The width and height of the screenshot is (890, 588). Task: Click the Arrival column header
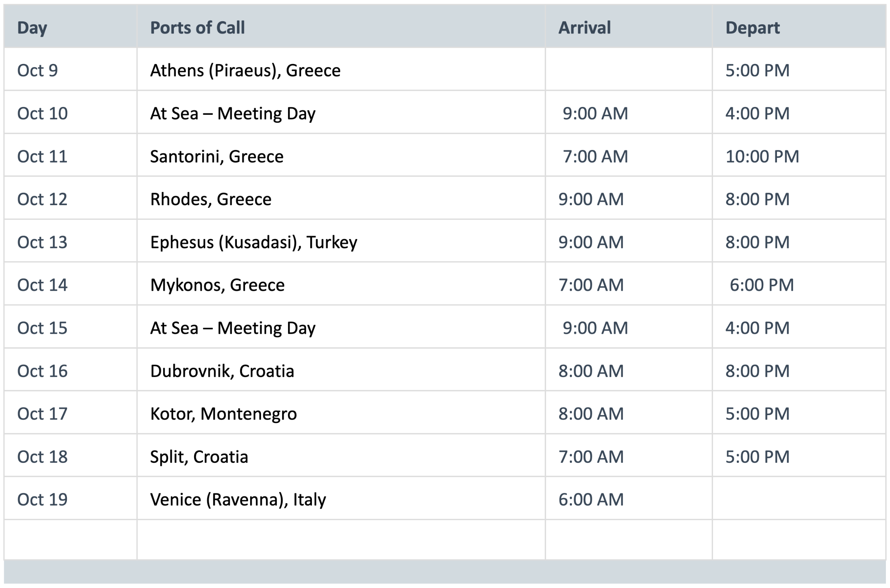pyautogui.click(x=584, y=28)
